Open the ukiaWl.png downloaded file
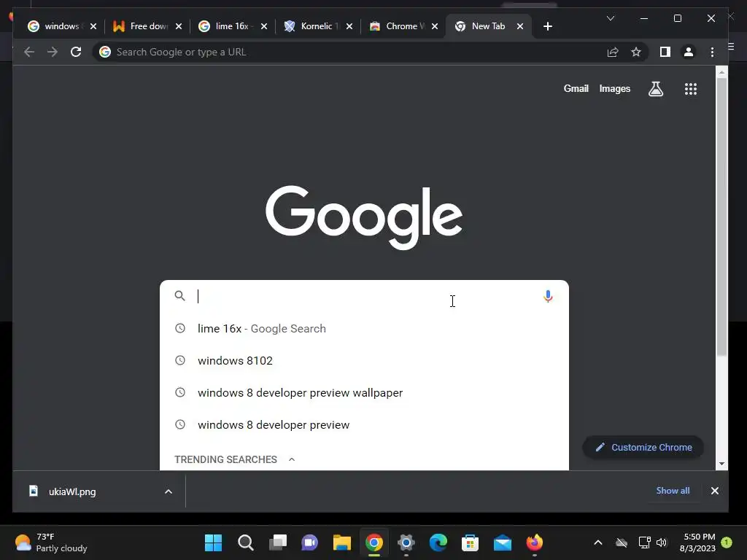Screen dimensions: 747x560 tap(72, 491)
